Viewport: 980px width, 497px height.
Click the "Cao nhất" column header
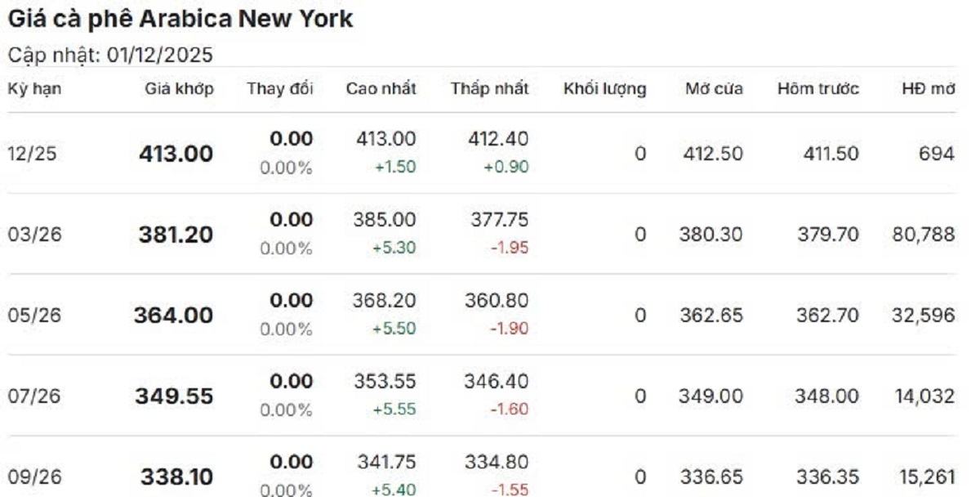click(381, 89)
